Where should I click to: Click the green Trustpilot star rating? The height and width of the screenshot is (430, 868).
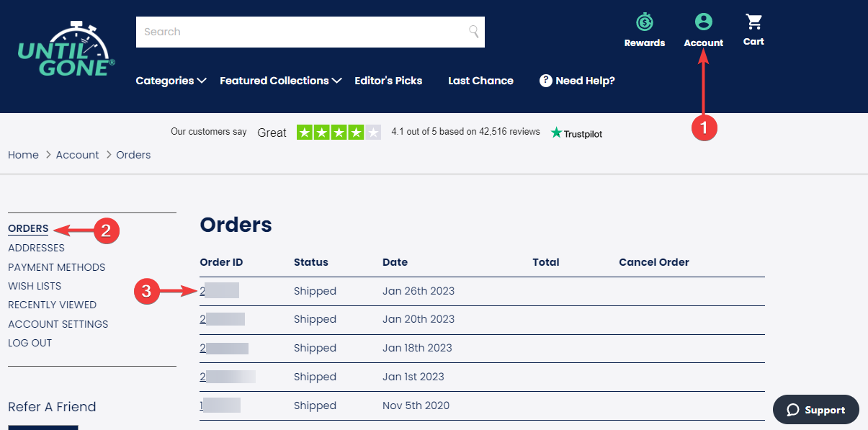[x=339, y=133]
